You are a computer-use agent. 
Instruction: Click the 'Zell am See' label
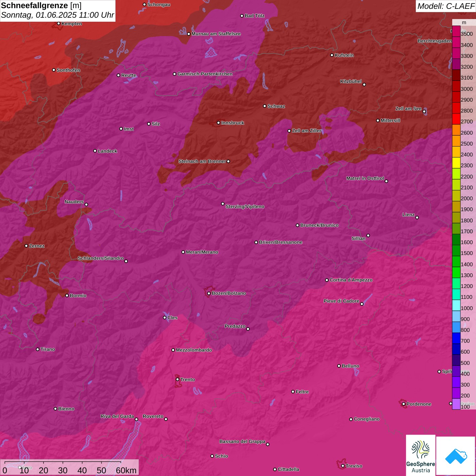click(408, 108)
